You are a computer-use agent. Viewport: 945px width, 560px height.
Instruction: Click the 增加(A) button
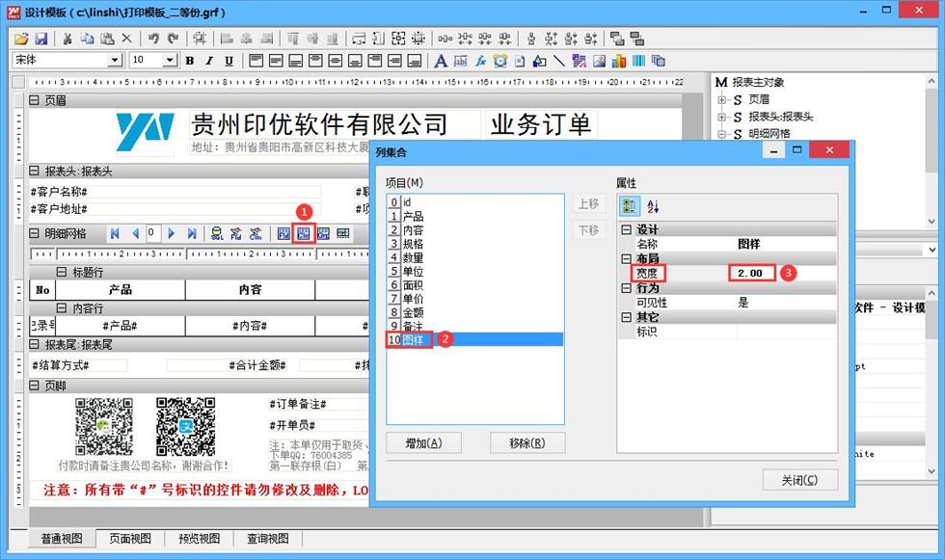(423, 443)
